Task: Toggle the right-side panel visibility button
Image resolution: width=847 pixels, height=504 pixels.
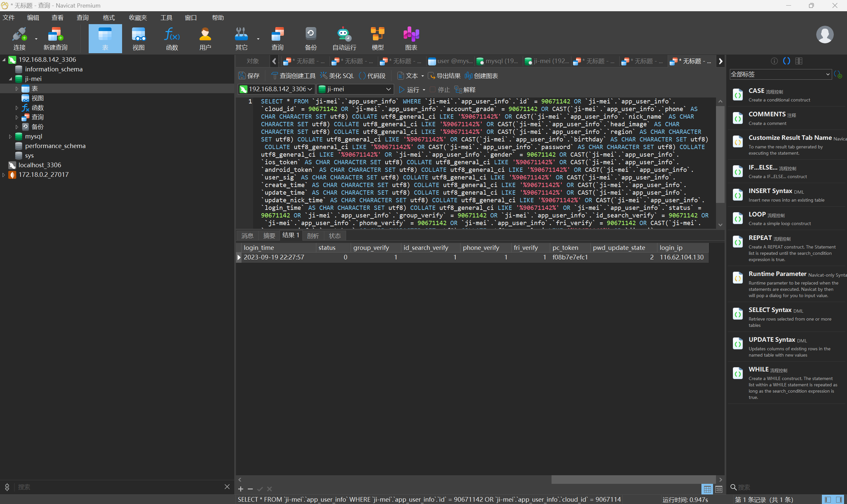Action: (838, 499)
